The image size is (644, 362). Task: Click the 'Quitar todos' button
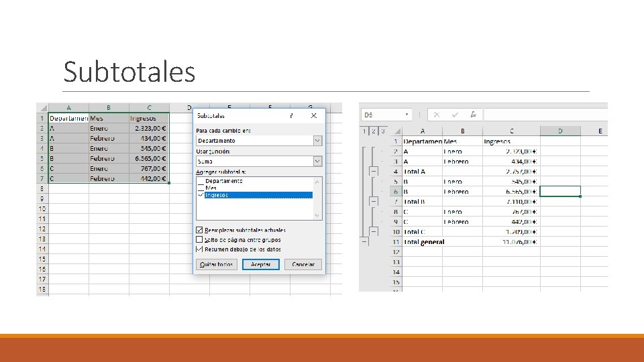(x=217, y=264)
